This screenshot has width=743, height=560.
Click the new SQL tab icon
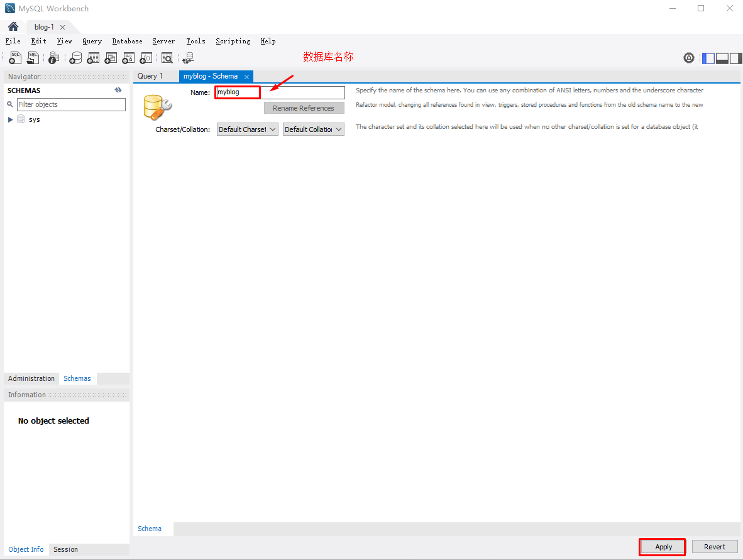click(15, 58)
